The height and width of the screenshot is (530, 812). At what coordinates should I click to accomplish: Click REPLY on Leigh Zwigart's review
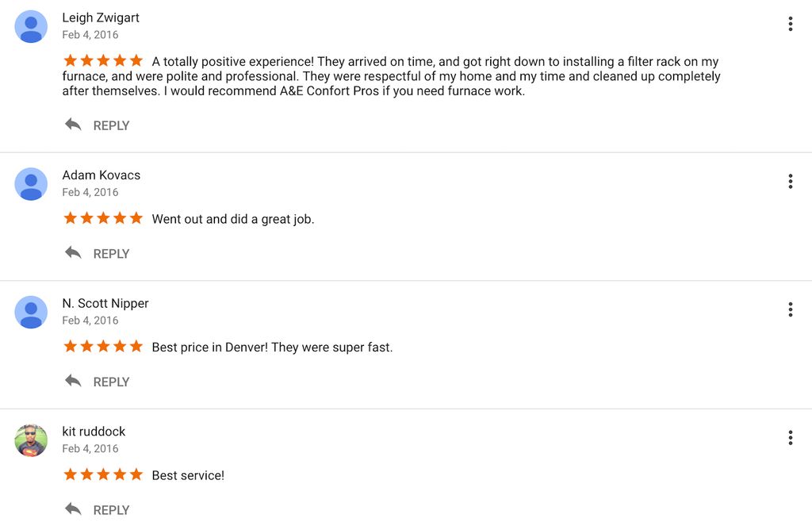[x=111, y=125]
